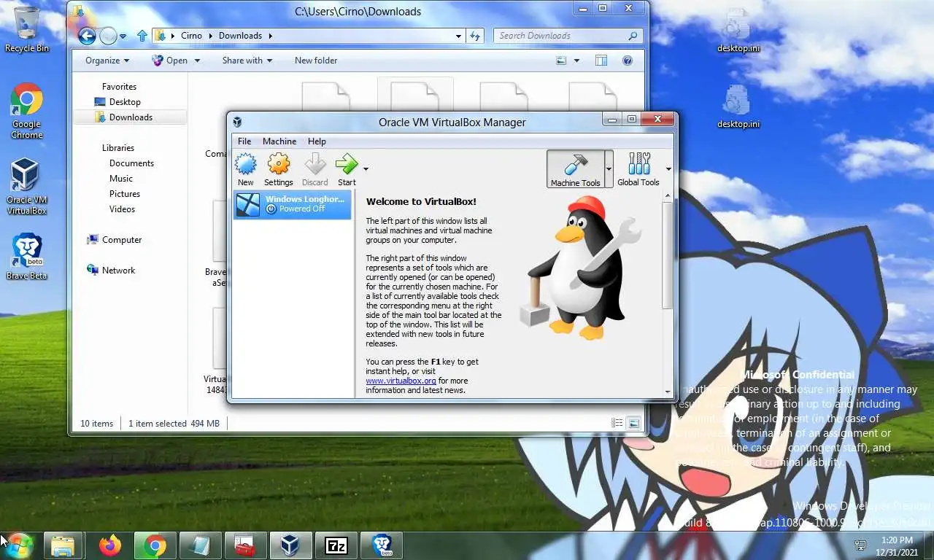This screenshot has width=934, height=560.
Task: Switch Explorer to details view in status bar
Action: tap(617, 423)
